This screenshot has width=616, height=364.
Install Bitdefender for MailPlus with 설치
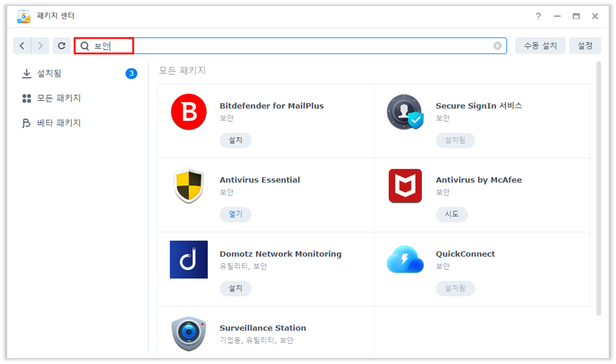[235, 140]
